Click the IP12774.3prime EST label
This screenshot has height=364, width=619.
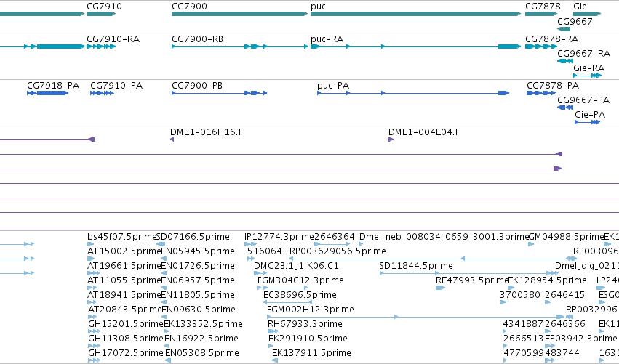click(279, 237)
